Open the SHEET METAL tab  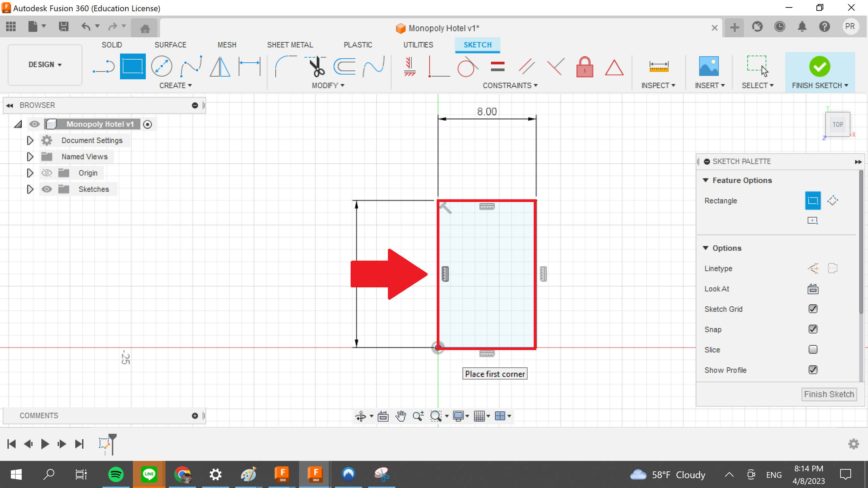290,44
